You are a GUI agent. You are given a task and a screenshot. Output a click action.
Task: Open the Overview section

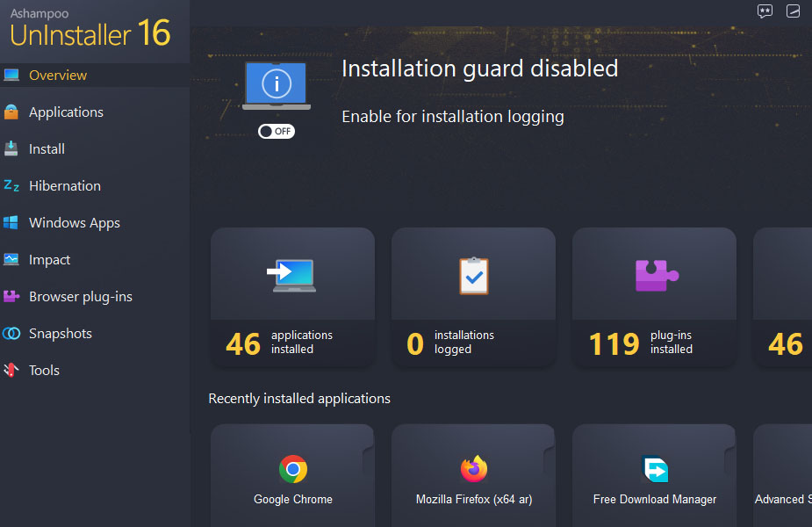[x=95, y=76]
